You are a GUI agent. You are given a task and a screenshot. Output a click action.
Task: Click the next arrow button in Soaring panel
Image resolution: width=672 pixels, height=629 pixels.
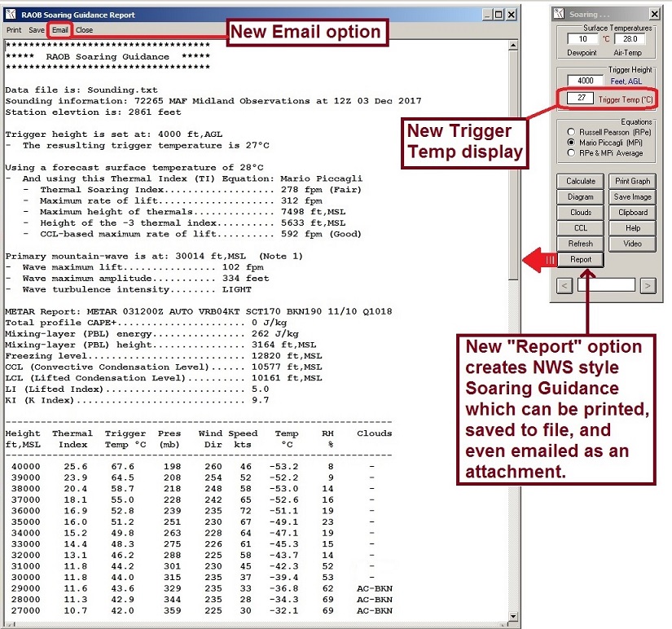click(x=648, y=285)
